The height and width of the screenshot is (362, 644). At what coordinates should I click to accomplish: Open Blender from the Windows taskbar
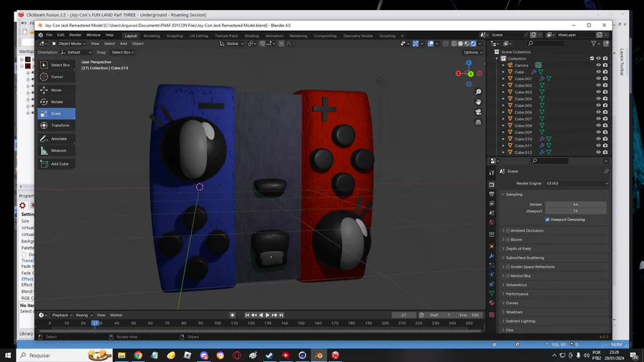[318, 356]
